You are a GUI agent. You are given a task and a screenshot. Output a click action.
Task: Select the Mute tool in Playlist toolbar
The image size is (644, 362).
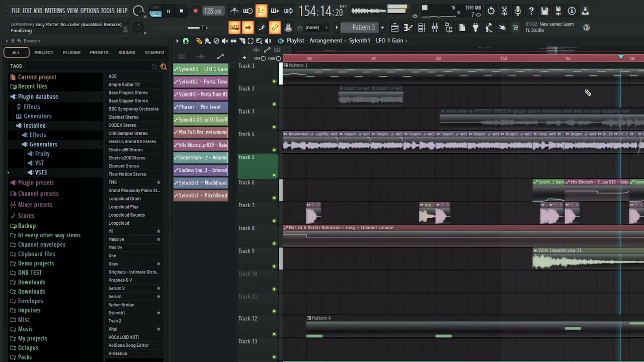click(x=225, y=41)
